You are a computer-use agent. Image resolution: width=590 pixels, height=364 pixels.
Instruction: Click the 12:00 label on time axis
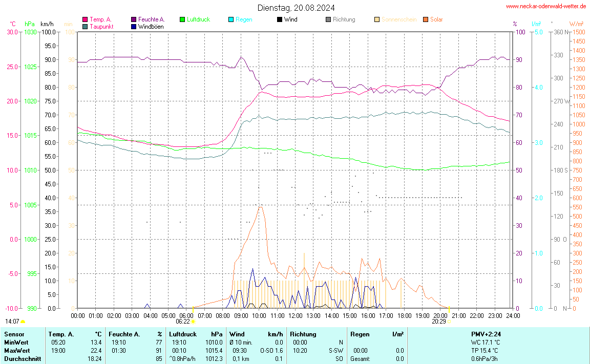(296, 315)
